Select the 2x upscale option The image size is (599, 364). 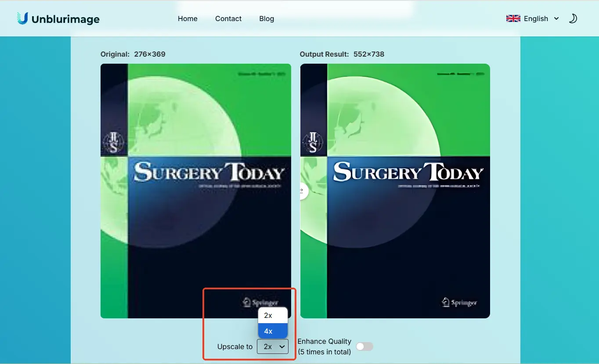[273, 315]
